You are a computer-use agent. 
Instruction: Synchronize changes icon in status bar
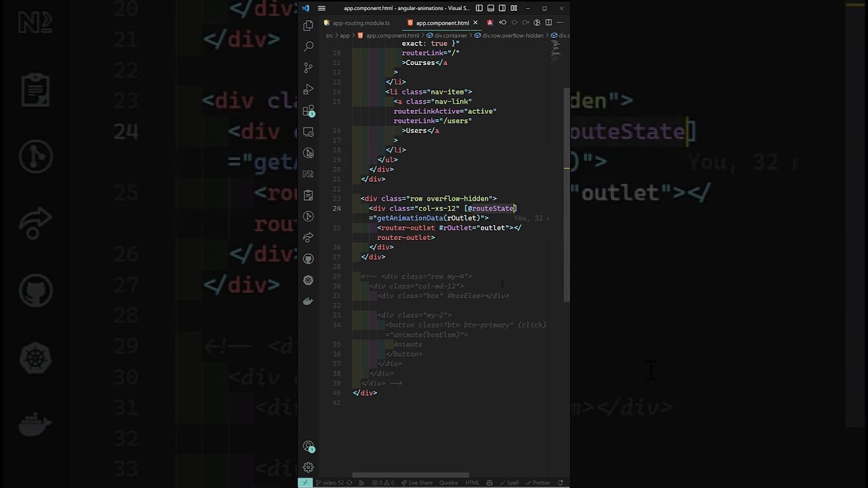point(350,483)
